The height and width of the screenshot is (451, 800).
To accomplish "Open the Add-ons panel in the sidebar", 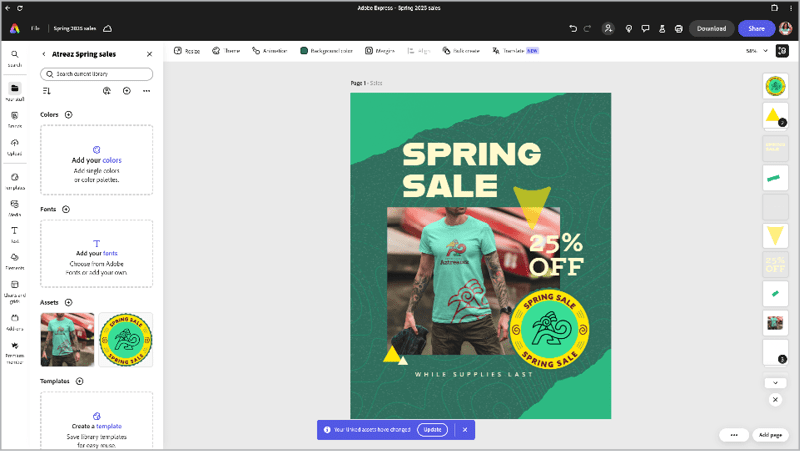I will point(15,321).
